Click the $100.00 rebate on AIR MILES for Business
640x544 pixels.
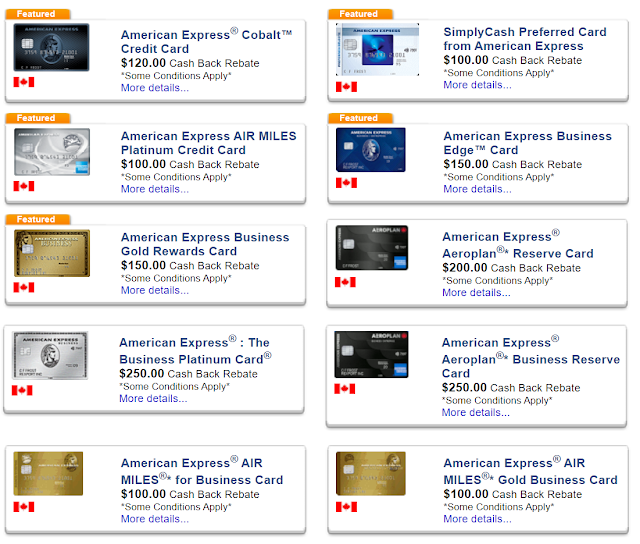190,494
